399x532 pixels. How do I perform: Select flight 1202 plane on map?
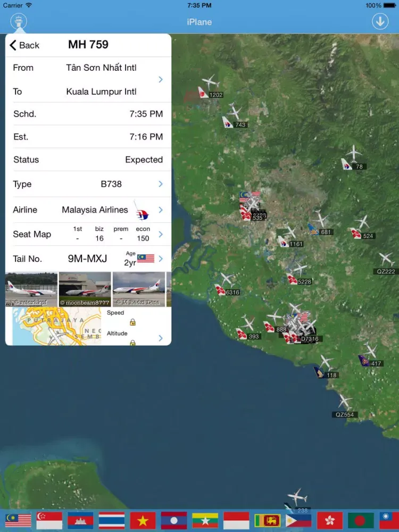210,81
